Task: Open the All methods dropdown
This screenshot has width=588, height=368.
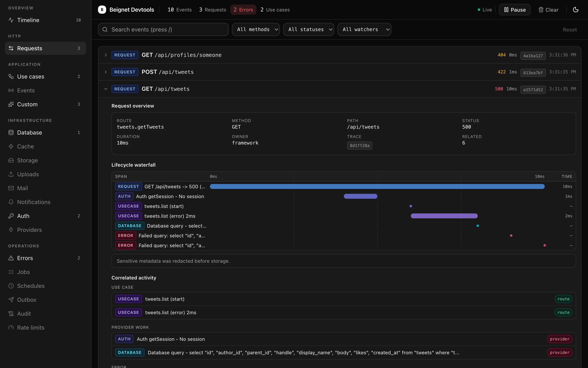Action: [x=256, y=29]
